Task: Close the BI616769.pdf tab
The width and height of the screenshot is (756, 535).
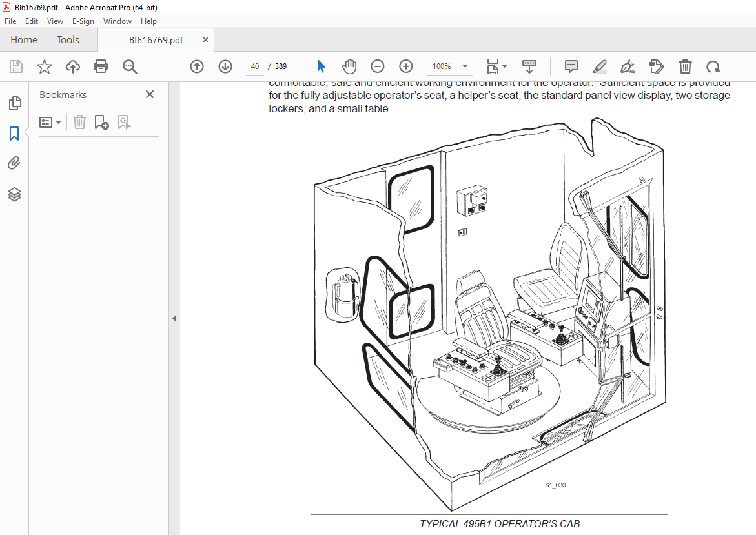Action: pyautogui.click(x=205, y=40)
